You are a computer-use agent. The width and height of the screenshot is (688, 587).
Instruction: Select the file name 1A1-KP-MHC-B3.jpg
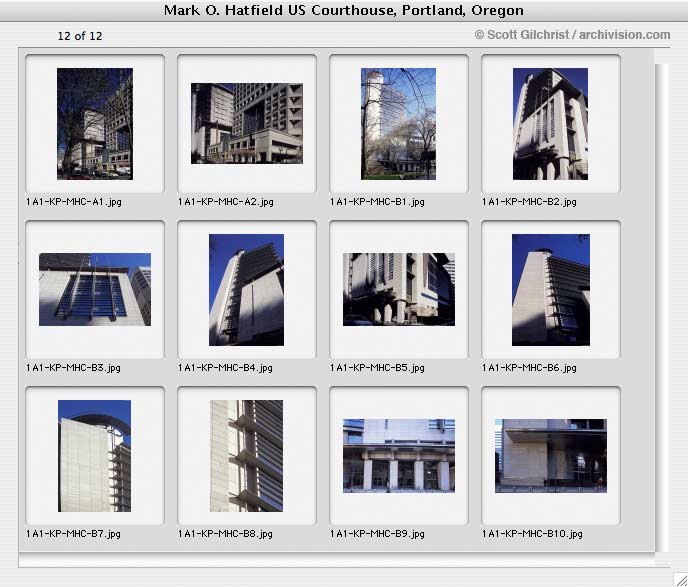pyautogui.click(x=73, y=368)
